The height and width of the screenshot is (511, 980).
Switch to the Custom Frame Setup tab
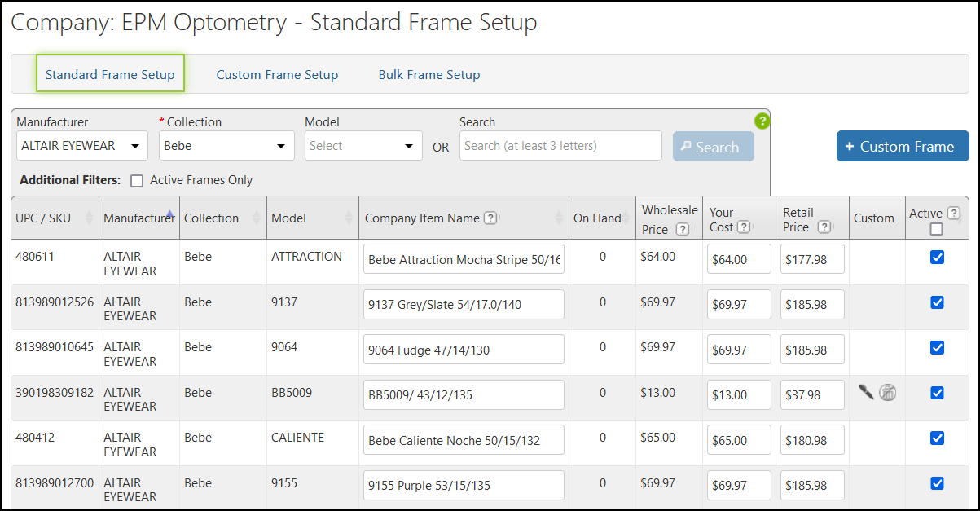click(277, 74)
